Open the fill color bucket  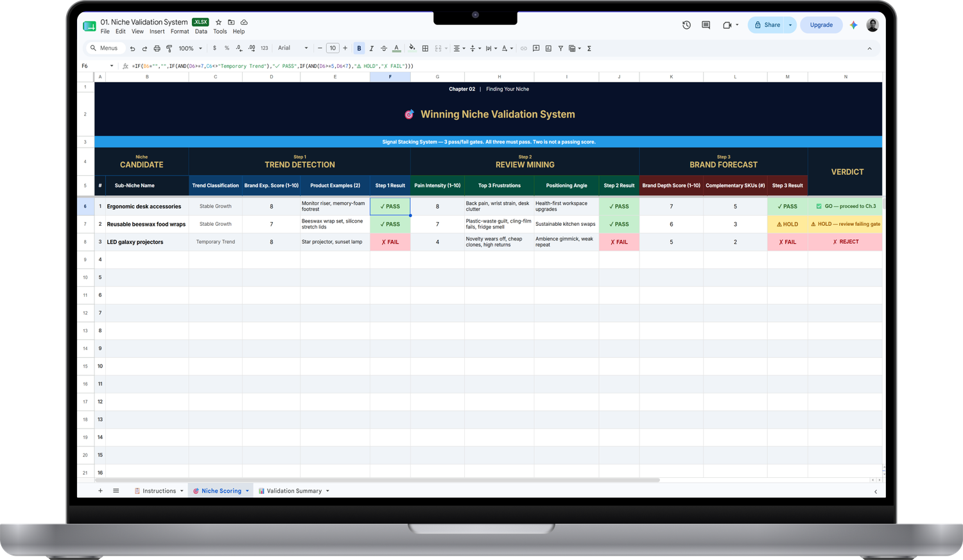[412, 48]
